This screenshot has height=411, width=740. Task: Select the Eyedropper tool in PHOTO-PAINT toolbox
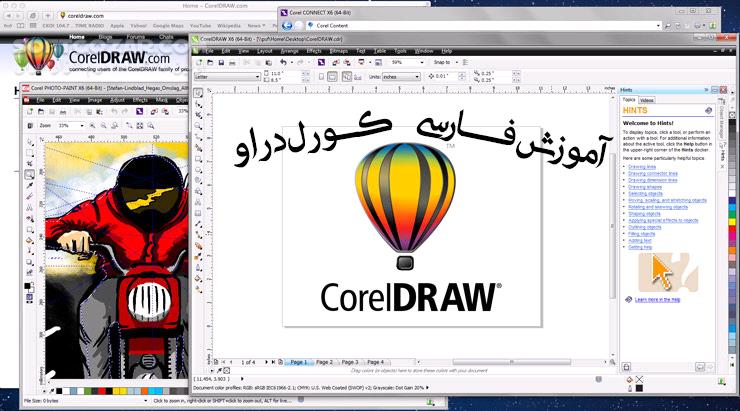30,185
